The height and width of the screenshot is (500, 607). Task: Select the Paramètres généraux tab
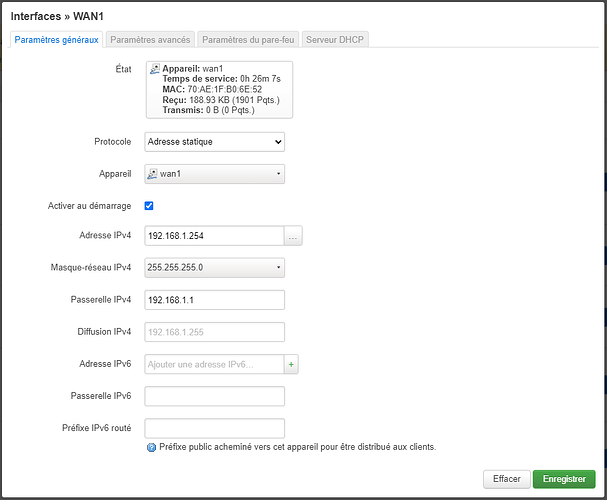point(55,39)
